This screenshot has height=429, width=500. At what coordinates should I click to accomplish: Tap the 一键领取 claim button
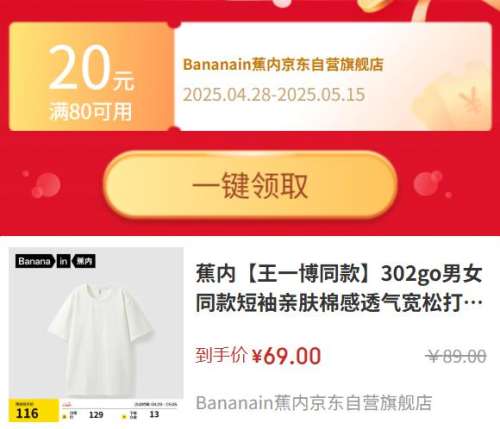tap(250, 185)
